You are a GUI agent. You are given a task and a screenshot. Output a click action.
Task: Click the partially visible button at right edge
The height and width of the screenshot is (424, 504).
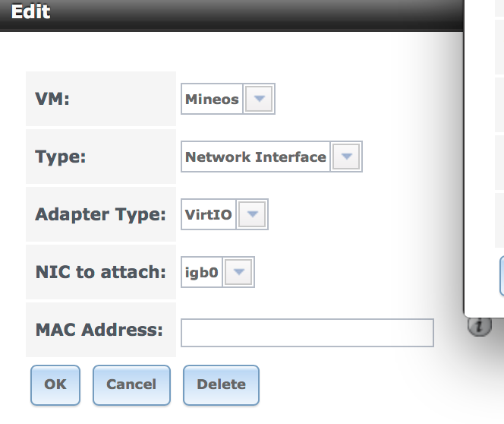click(502, 276)
